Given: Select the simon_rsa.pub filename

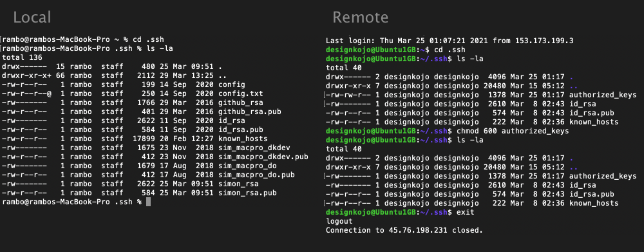Looking at the screenshot, I should coord(247,193).
